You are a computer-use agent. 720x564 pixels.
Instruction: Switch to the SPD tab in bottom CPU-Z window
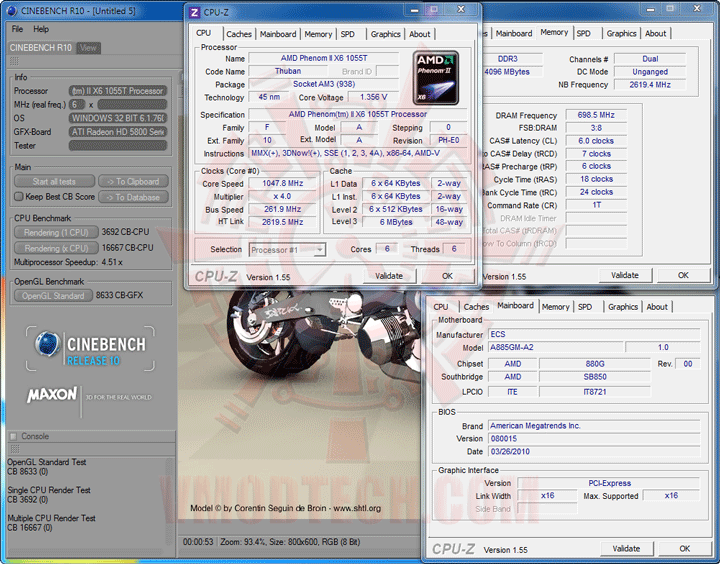pyautogui.click(x=584, y=307)
